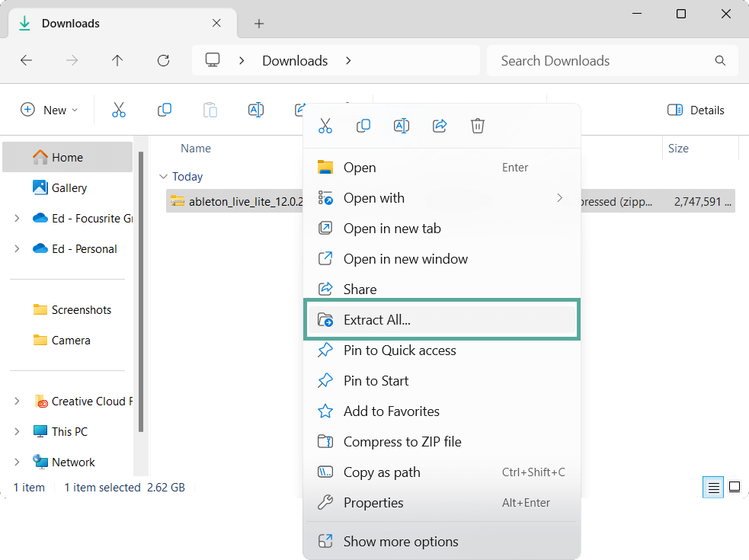Click the Downloads breadcrumb in the address bar

(x=295, y=61)
